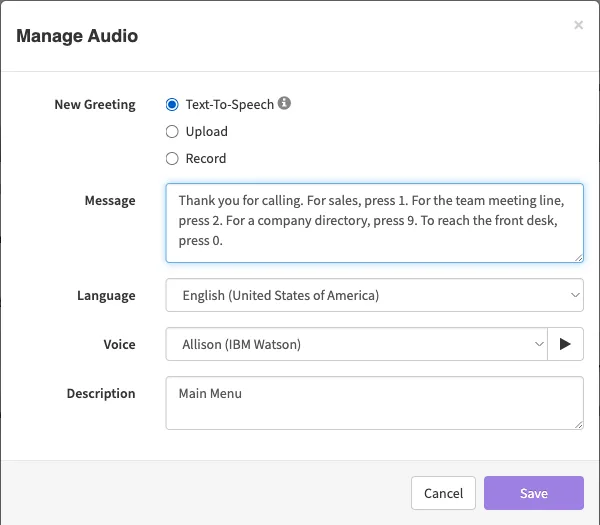Screen dimensions: 600x525
Task: Click the Language field label
Action: coord(106,295)
